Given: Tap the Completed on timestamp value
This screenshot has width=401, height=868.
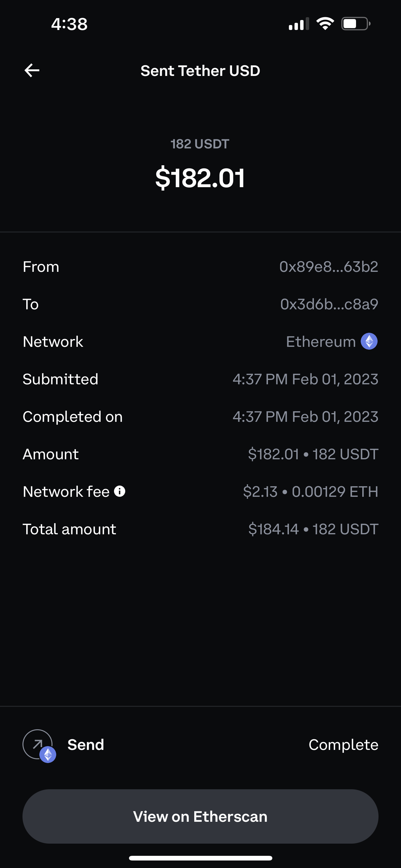Looking at the screenshot, I should click(x=305, y=417).
